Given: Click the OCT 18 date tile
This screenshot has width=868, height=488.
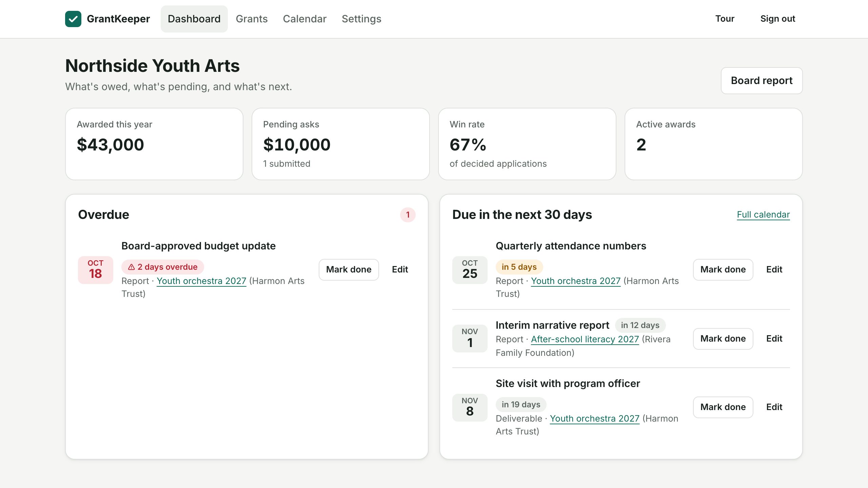Looking at the screenshot, I should click(x=96, y=270).
